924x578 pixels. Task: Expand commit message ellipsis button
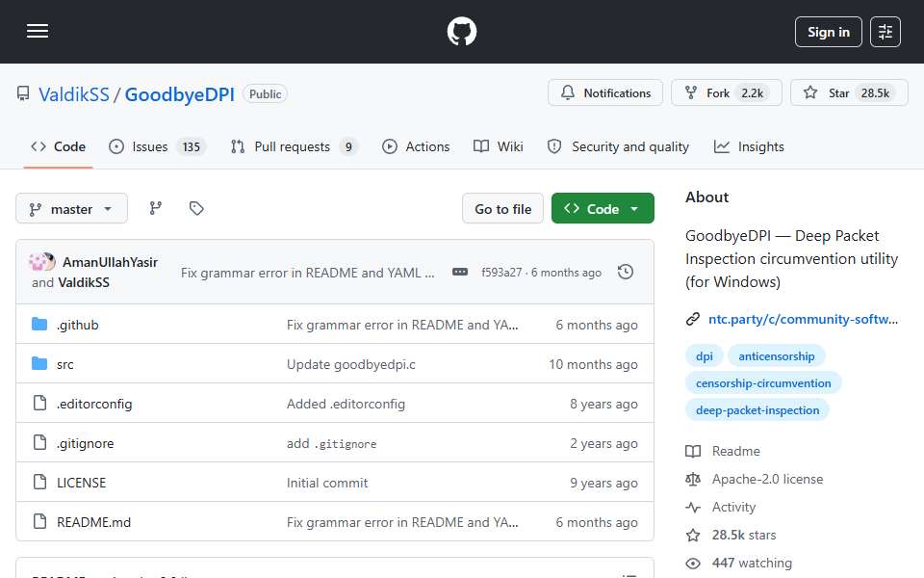pos(460,272)
